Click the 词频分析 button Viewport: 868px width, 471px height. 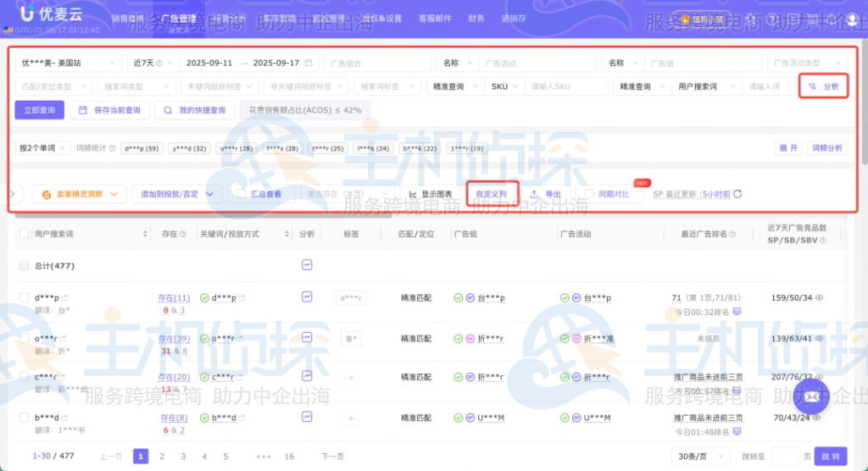827,148
